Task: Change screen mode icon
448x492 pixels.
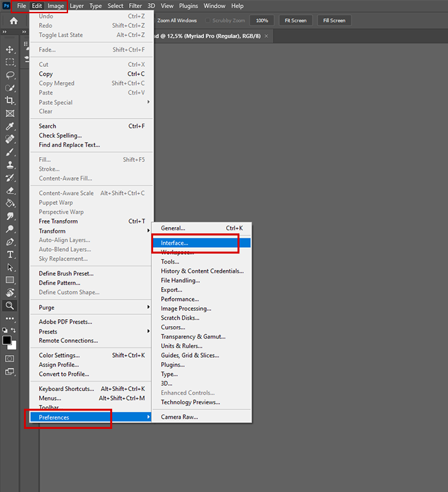Action: (x=9, y=372)
